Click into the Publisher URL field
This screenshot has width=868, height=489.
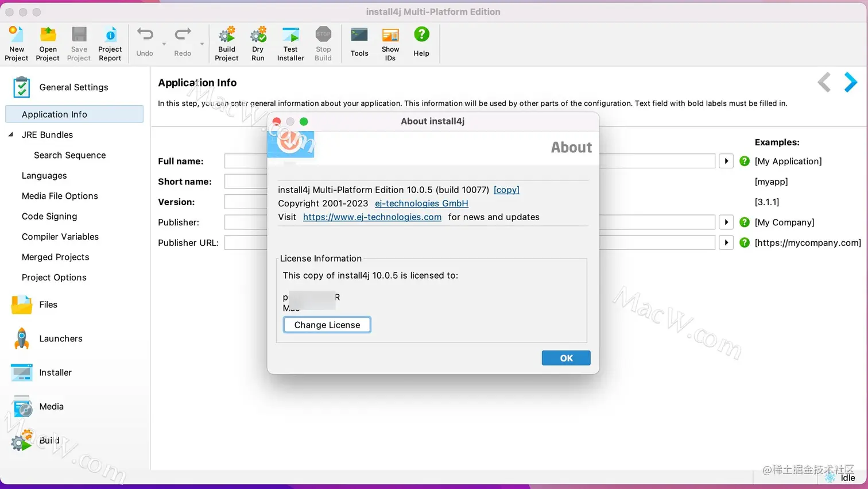pos(470,243)
